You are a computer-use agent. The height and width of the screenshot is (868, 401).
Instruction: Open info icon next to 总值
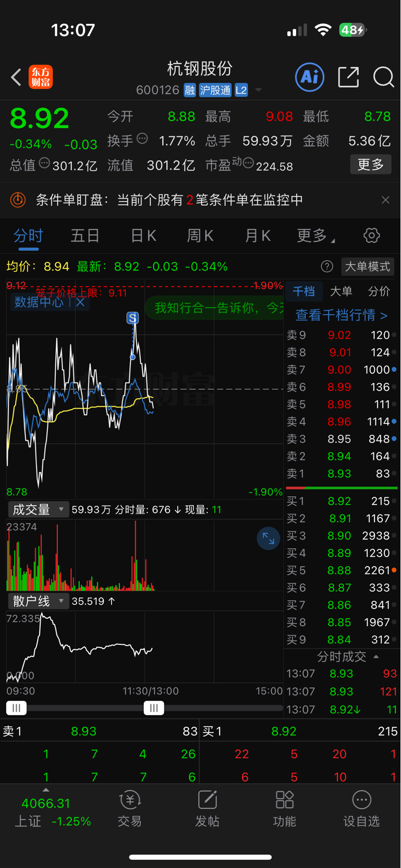pos(44,163)
